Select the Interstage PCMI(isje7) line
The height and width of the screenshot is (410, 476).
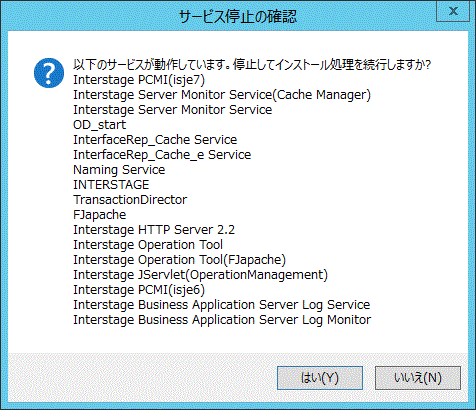139,80
